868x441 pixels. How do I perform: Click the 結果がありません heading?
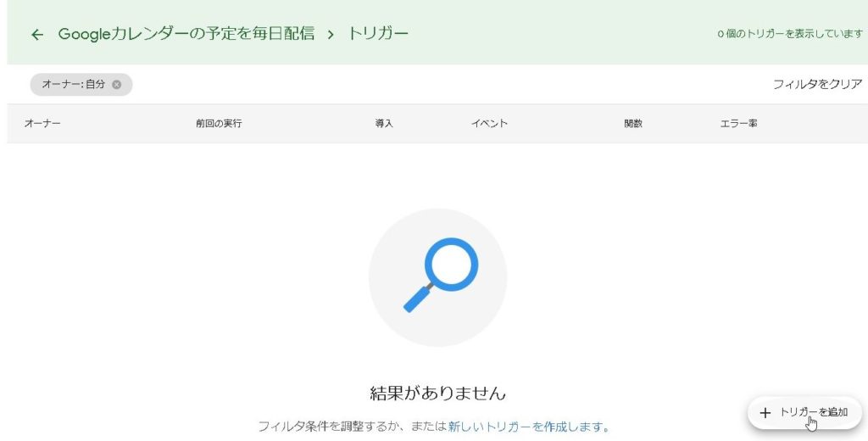click(x=437, y=393)
